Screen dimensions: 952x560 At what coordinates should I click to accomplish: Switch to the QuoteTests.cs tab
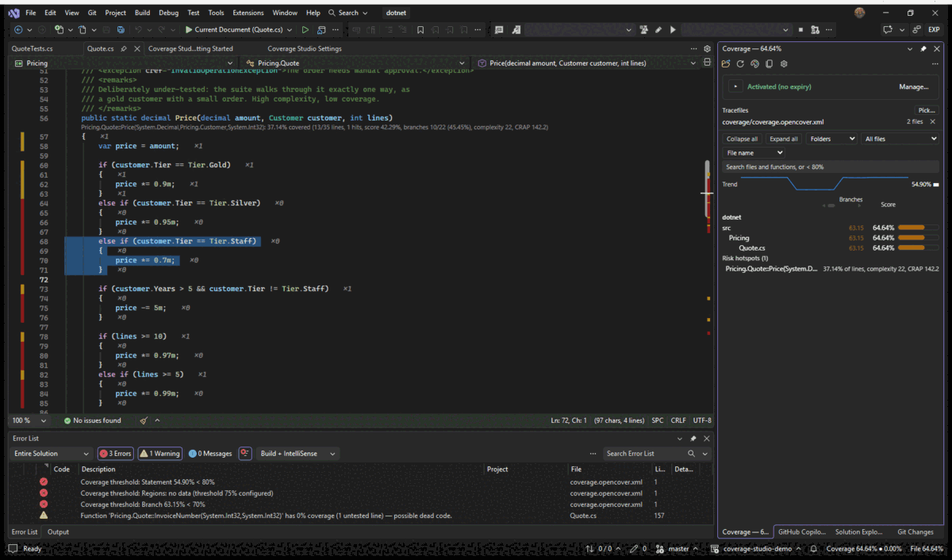33,48
